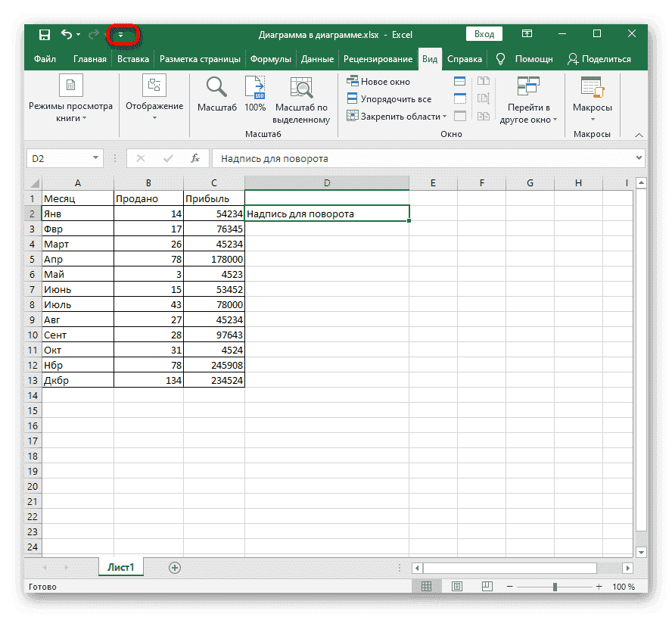Expand Customize Quick Access Toolbar dropdown

tap(120, 35)
